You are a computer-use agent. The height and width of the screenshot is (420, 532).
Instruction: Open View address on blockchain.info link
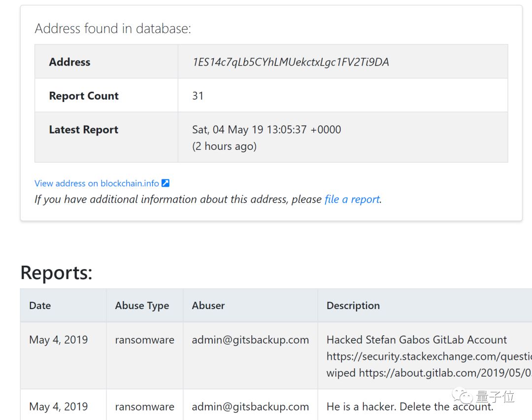coord(97,183)
